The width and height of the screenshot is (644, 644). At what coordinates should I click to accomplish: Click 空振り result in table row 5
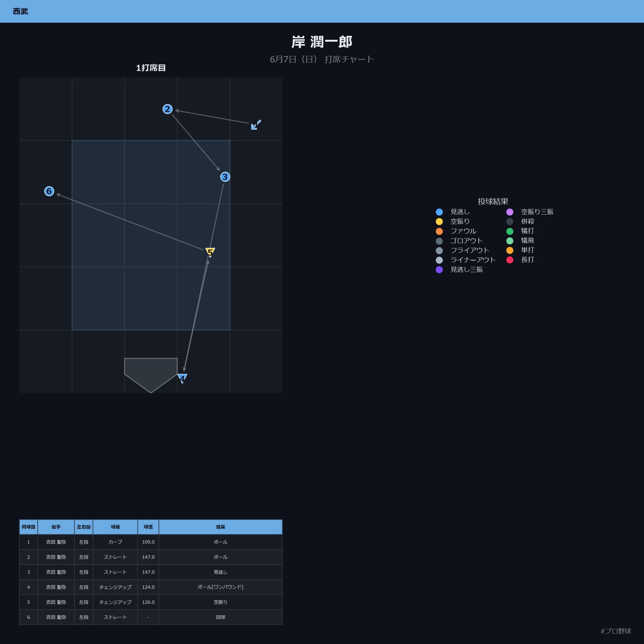click(x=220, y=602)
